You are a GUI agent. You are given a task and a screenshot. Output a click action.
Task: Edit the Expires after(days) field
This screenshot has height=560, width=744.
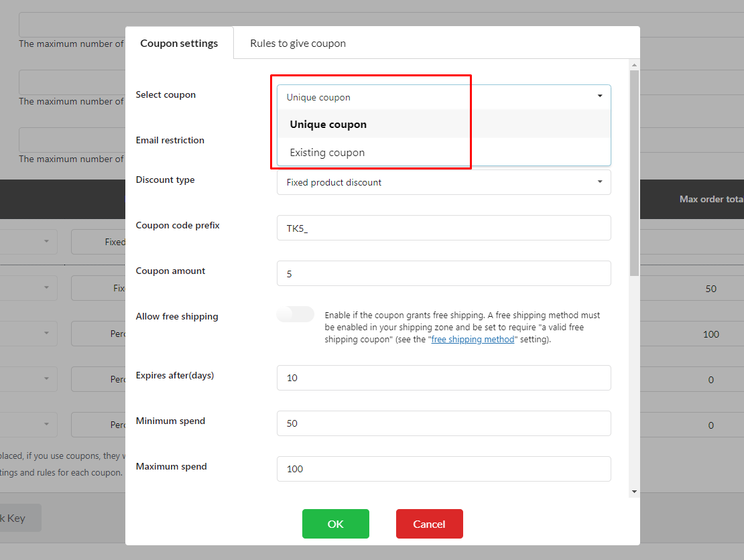pos(444,378)
